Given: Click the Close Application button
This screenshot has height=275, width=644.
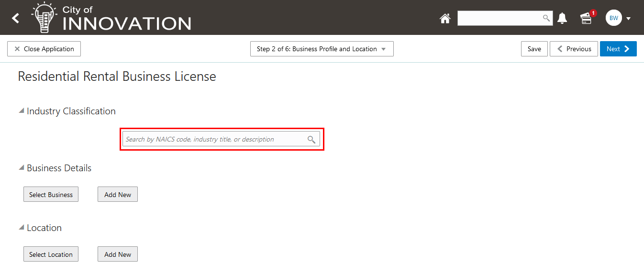Looking at the screenshot, I should (x=44, y=49).
